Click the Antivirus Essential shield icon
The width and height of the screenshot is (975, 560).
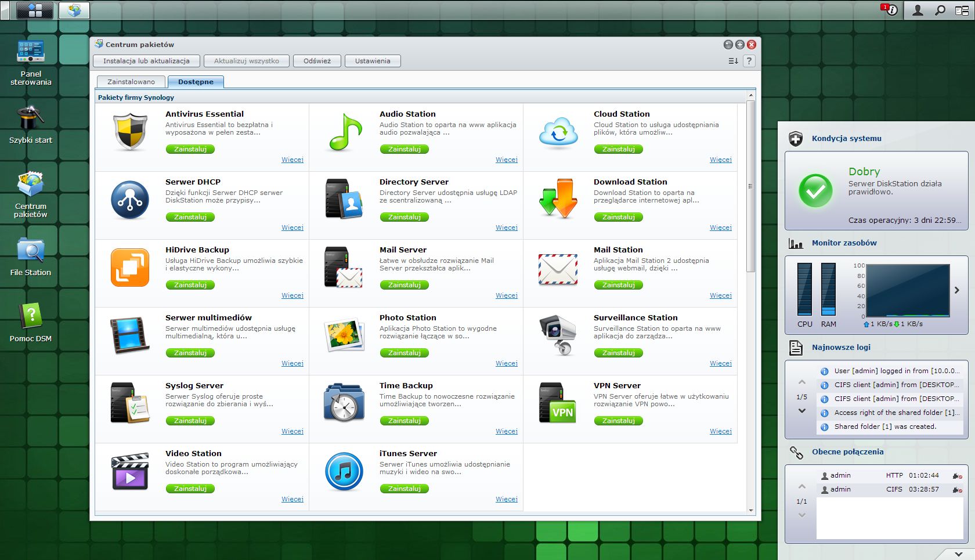(130, 132)
